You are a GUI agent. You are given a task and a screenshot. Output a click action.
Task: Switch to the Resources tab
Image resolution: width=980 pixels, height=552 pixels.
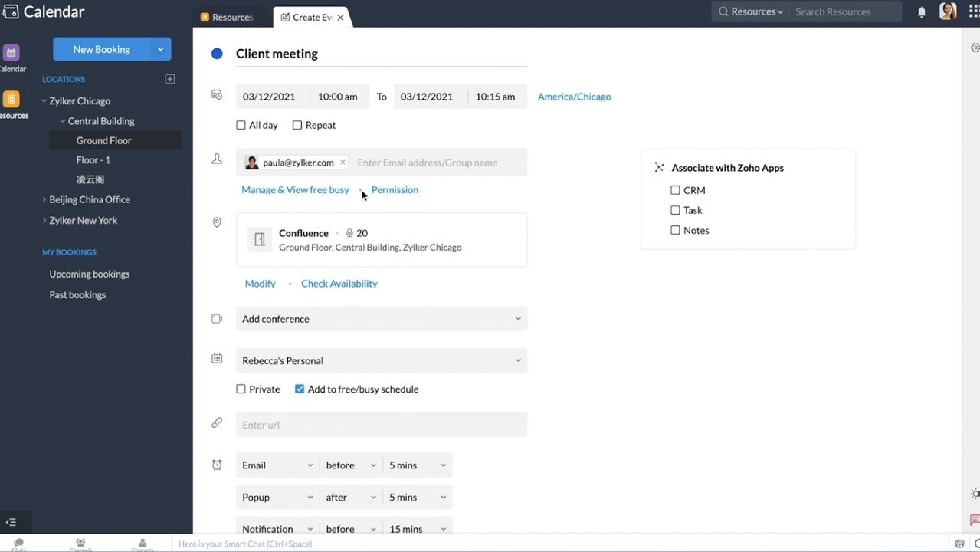coord(228,17)
